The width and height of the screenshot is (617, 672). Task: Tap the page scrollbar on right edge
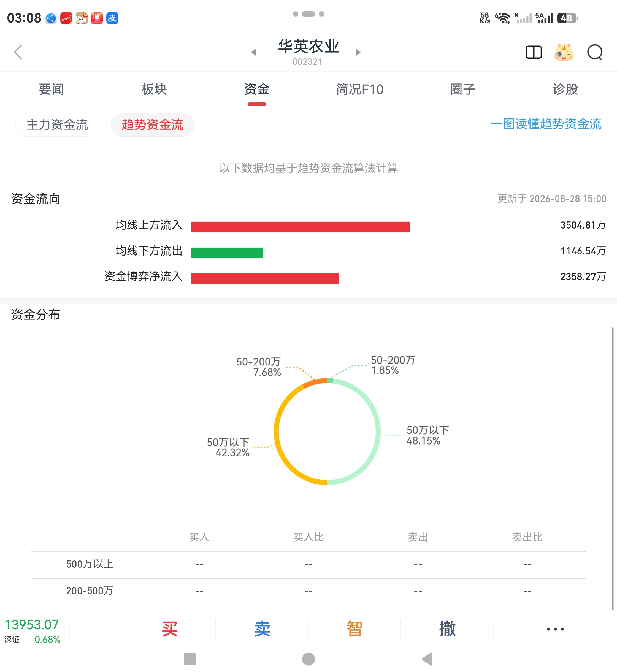pyautogui.click(x=612, y=469)
